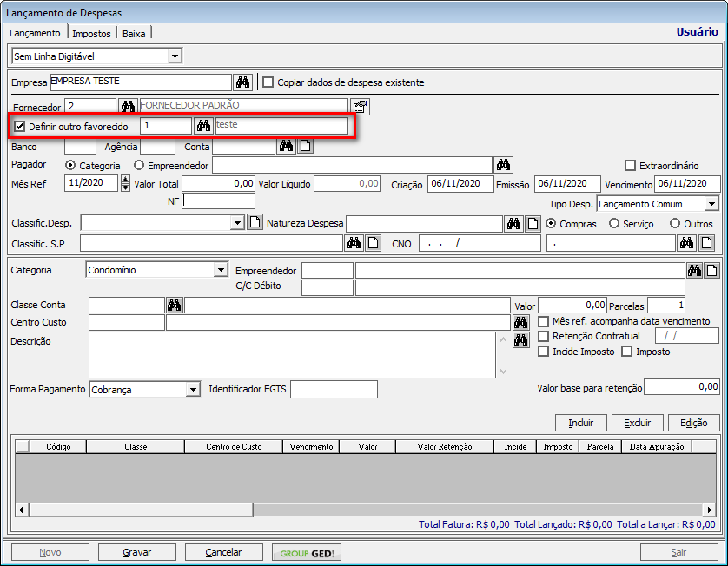The height and width of the screenshot is (566, 728).
Task: Switch to Baixa tab
Action: click(134, 34)
